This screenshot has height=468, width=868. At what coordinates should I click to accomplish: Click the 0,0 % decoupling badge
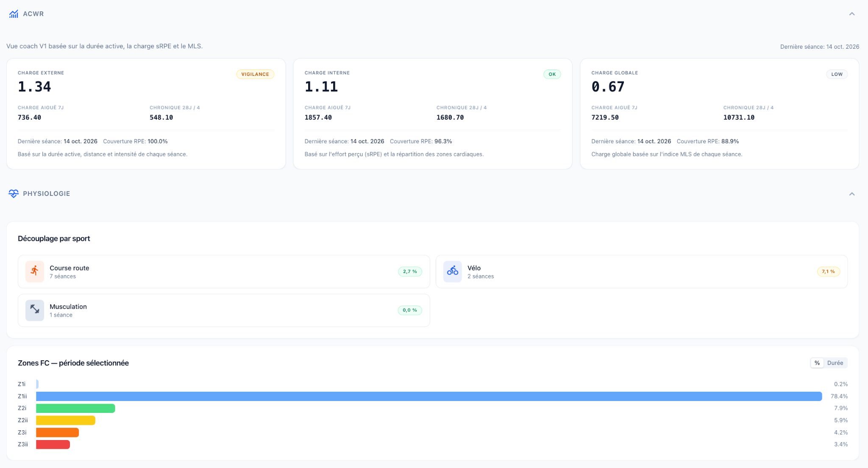point(410,310)
